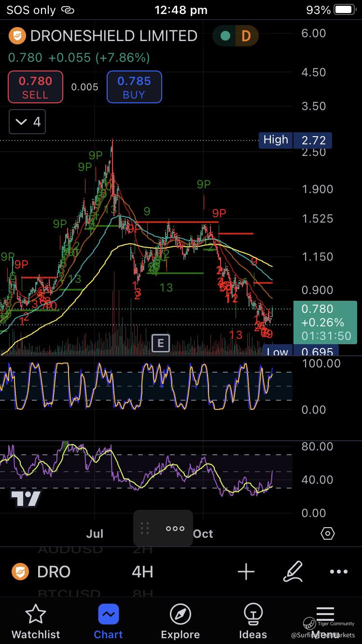Tap the orange D data-delay badge
The width and height of the screenshot is (362, 644).
(x=246, y=36)
